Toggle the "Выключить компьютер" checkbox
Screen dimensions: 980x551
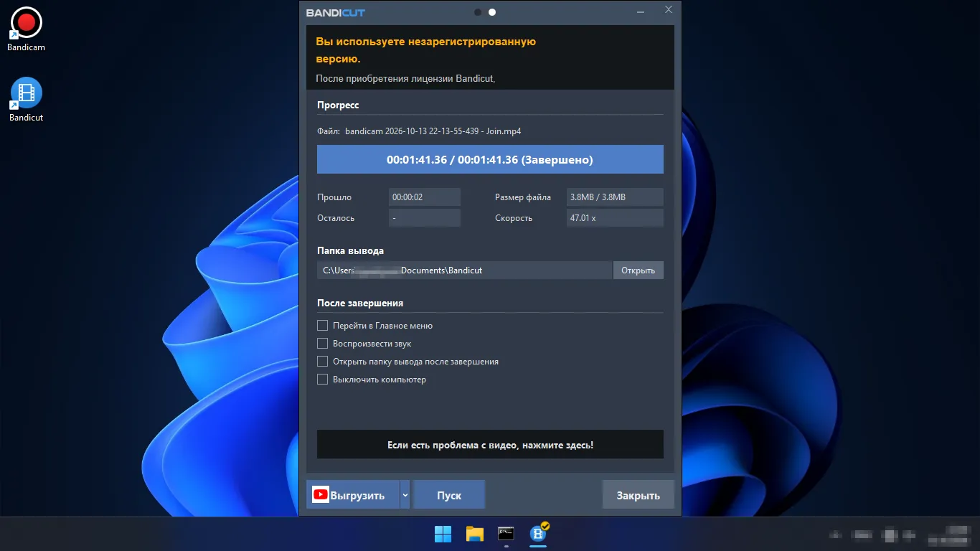[x=323, y=380]
